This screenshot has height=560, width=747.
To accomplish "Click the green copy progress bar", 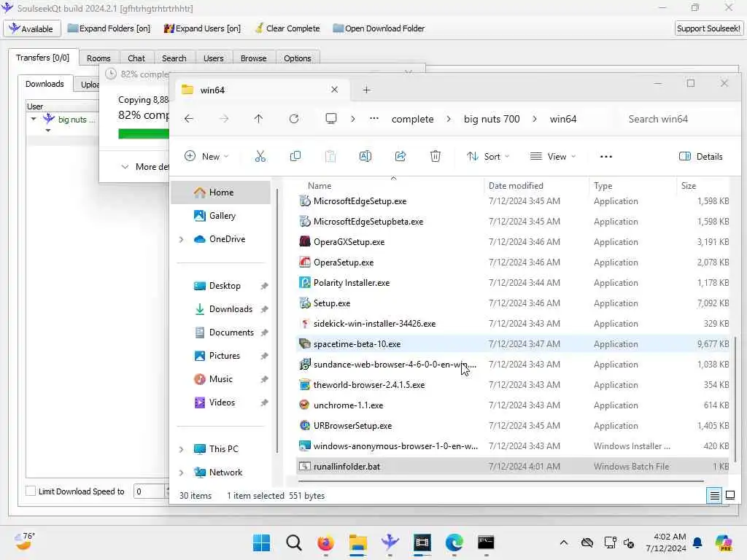I will [144, 134].
